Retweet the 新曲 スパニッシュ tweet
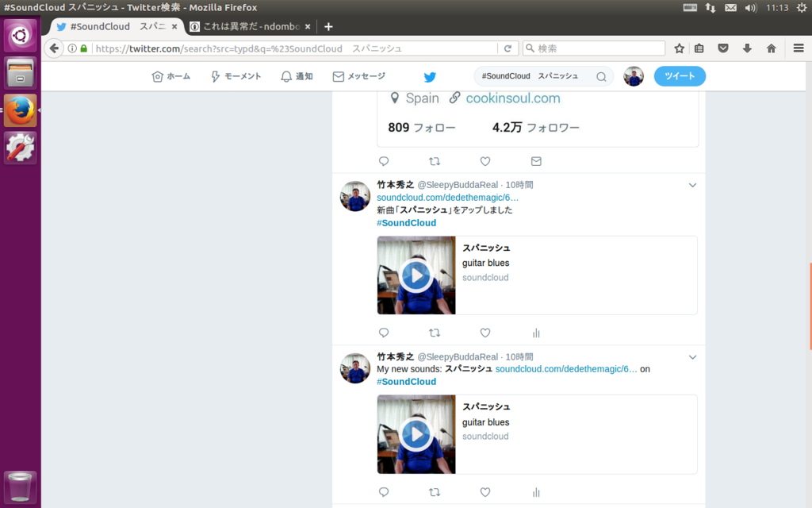 click(435, 333)
